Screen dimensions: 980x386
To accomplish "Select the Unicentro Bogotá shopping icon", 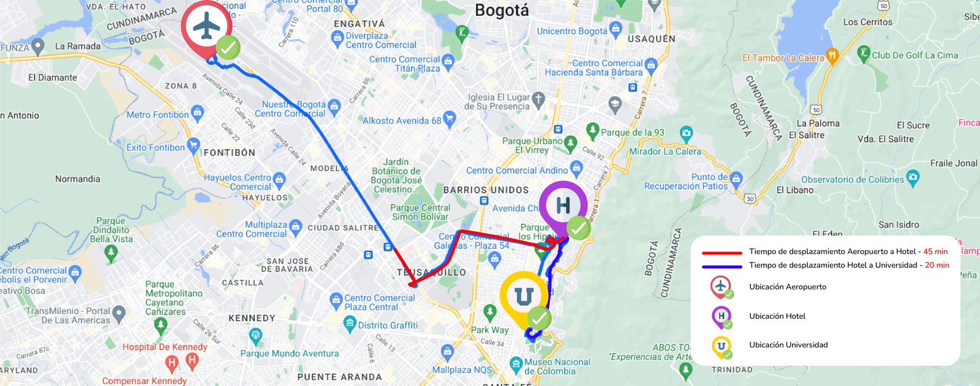I will tap(616, 29).
